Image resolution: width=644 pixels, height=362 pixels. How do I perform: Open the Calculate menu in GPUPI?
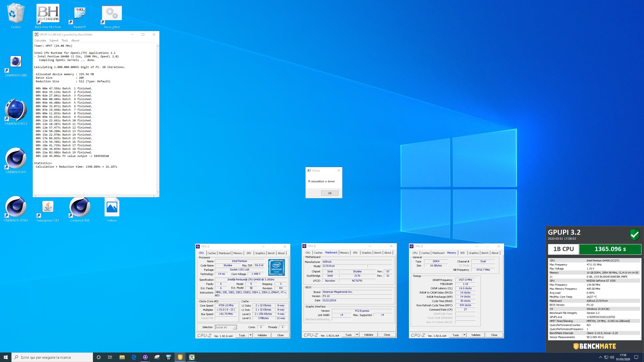[x=40, y=41]
